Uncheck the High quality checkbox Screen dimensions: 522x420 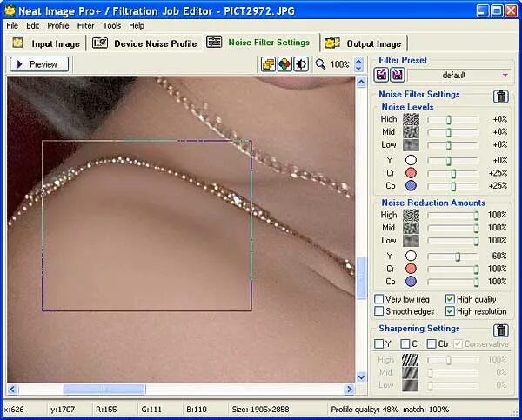pyautogui.click(x=450, y=299)
